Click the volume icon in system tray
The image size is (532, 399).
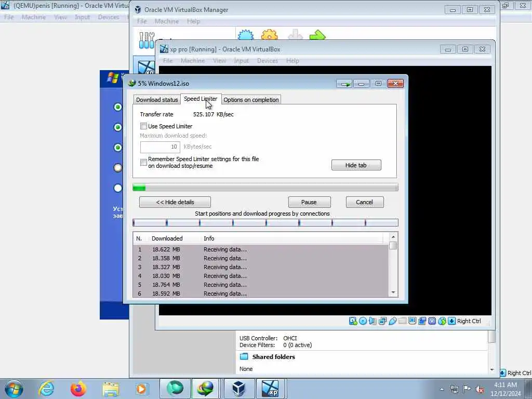pos(480,389)
